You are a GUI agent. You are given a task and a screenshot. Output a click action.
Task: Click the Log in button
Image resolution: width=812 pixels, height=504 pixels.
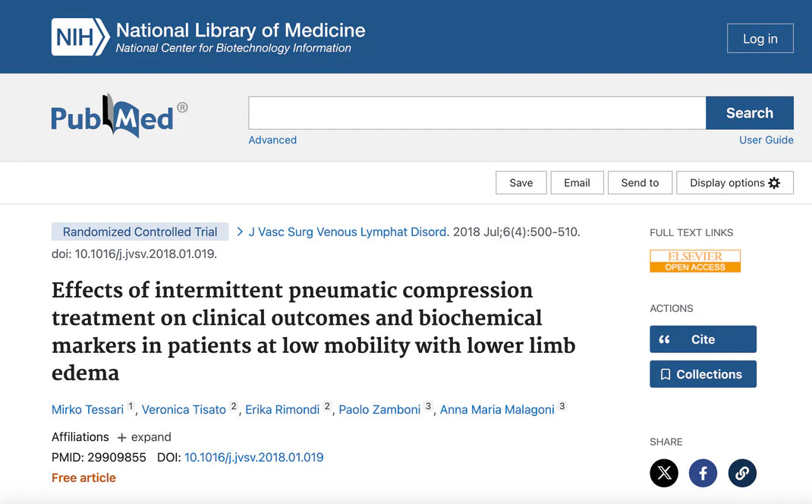(x=760, y=39)
